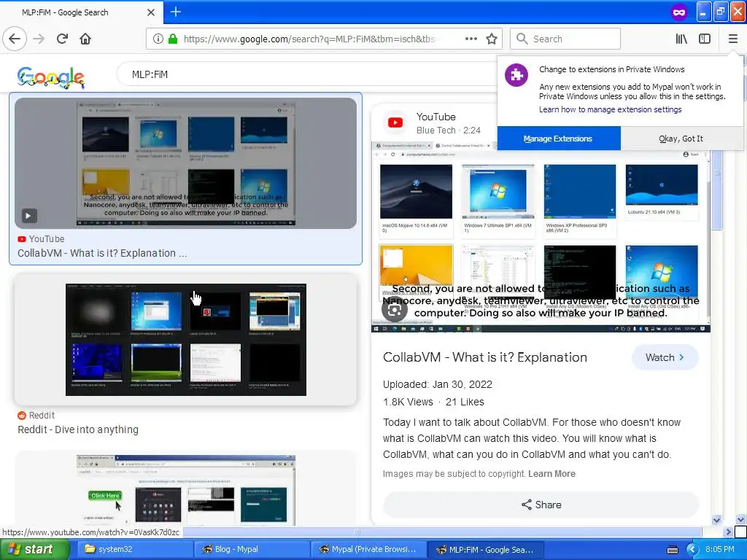Switch to Mypal (Private Browsing) taskbar window

click(x=368, y=549)
